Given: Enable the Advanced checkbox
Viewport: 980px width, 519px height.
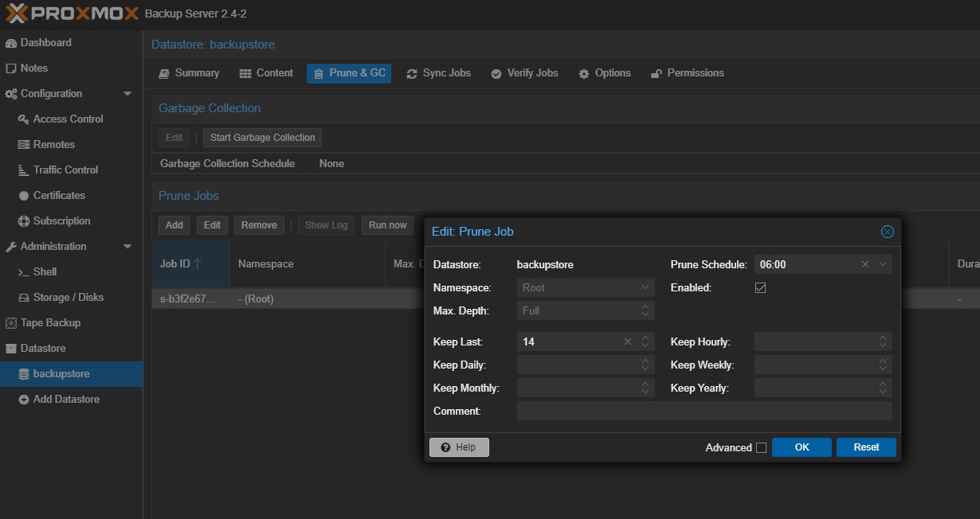Looking at the screenshot, I should 761,447.
